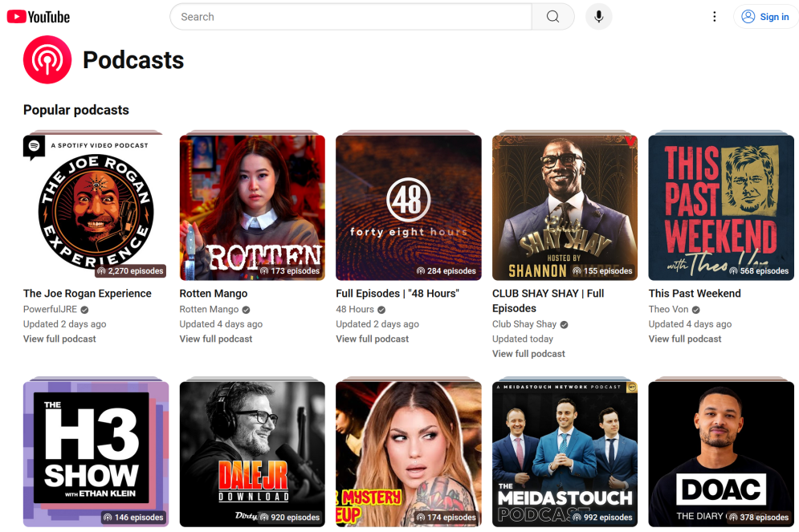
Task: Go to the 48 Hours channel link
Action: click(x=355, y=309)
